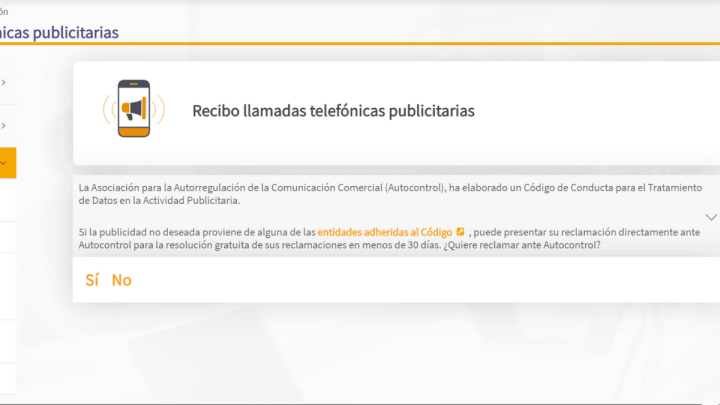Answer No to the Autocontrol question
The image size is (720, 405).
122,280
